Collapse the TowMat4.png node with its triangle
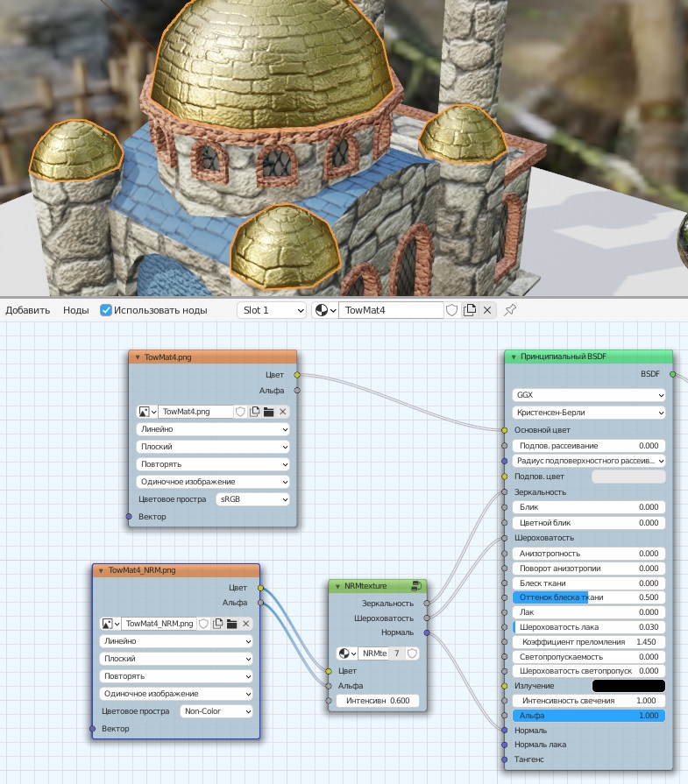The width and height of the screenshot is (688, 784). coord(138,357)
